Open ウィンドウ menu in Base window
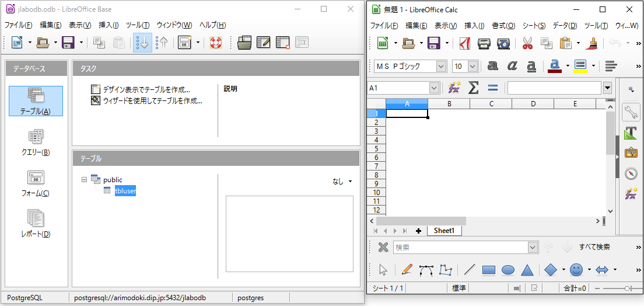The height and width of the screenshot is (306, 644). [174, 25]
